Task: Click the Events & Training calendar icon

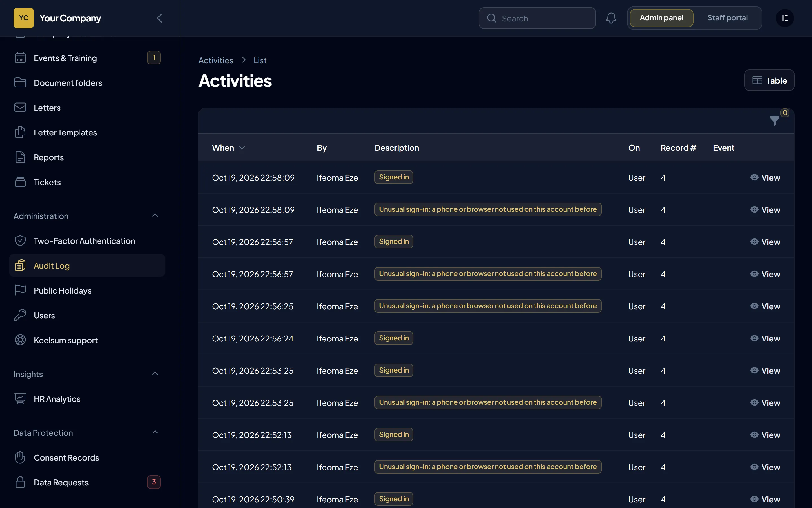Action: (20, 58)
